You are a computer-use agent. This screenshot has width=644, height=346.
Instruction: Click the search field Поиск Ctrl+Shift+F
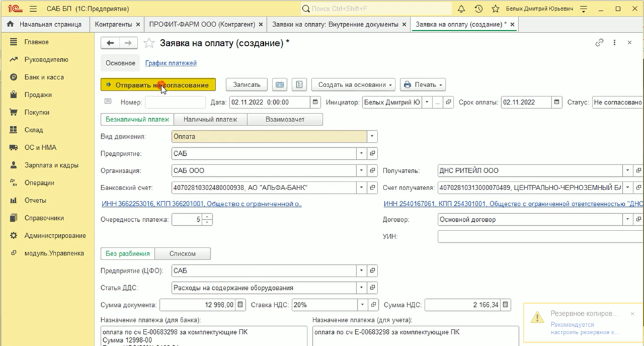click(x=376, y=9)
